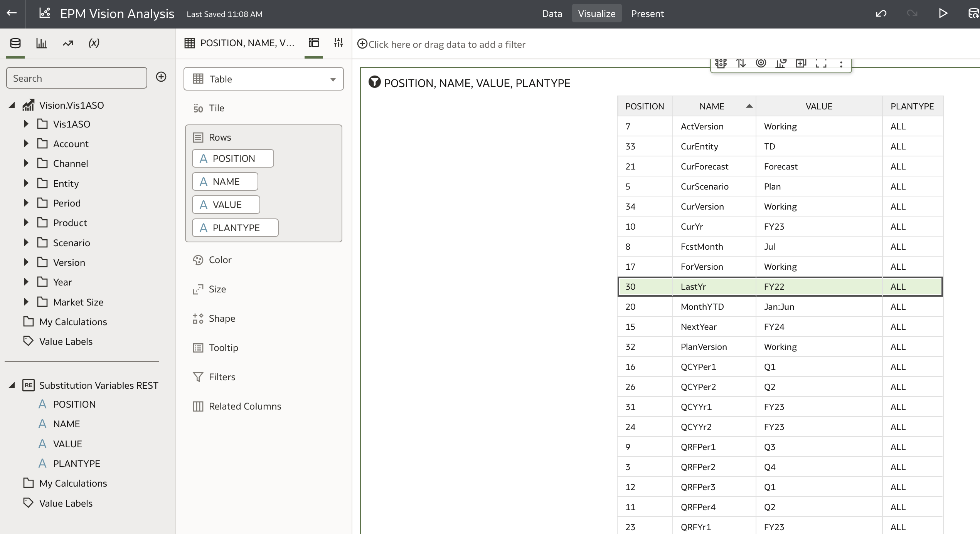Select the CurForecast name cell

(x=714, y=166)
